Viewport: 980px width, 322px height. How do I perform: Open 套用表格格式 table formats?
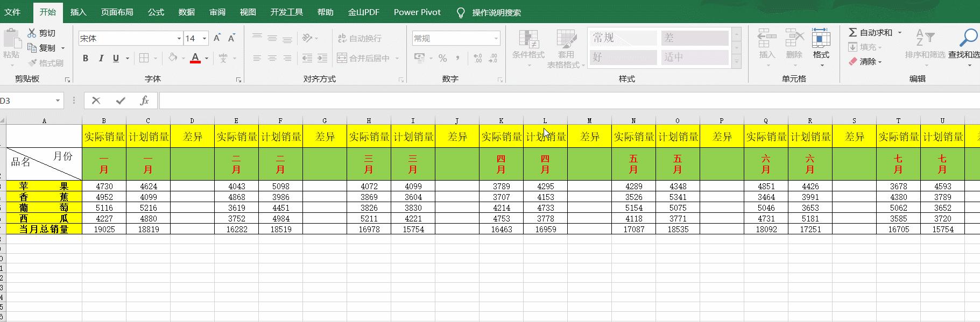coord(566,48)
